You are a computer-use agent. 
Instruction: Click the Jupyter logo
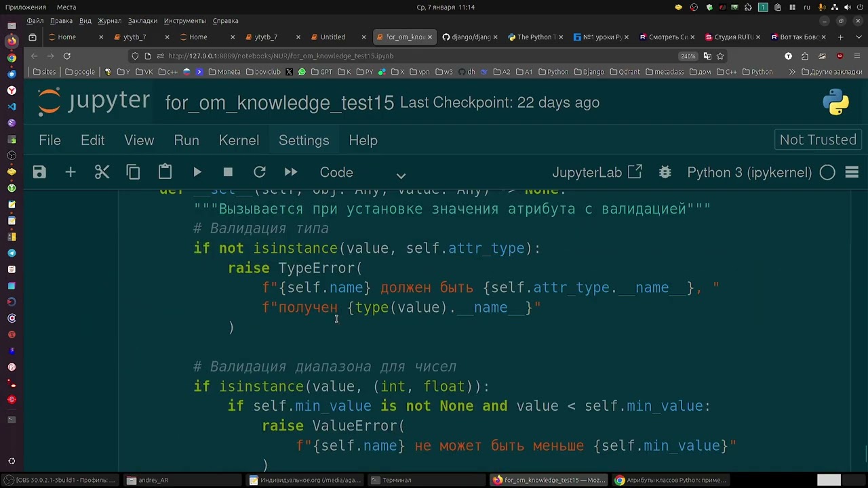pos(94,102)
